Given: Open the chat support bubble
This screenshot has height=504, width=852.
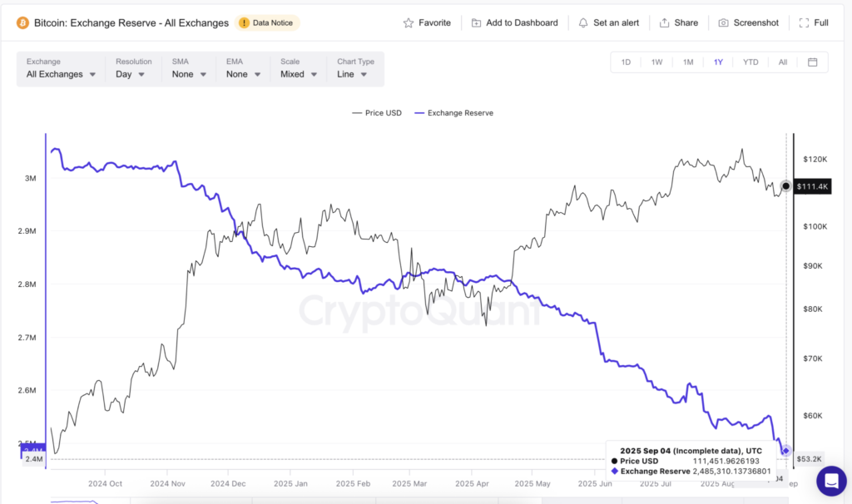Looking at the screenshot, I should pyautogui.click(x=830, y=481).
